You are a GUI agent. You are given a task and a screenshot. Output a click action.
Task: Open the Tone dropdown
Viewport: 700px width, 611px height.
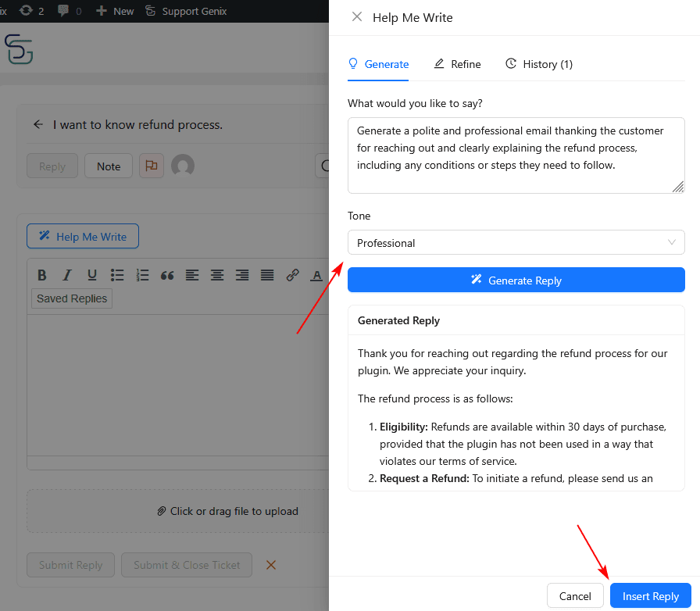(516, 243)
